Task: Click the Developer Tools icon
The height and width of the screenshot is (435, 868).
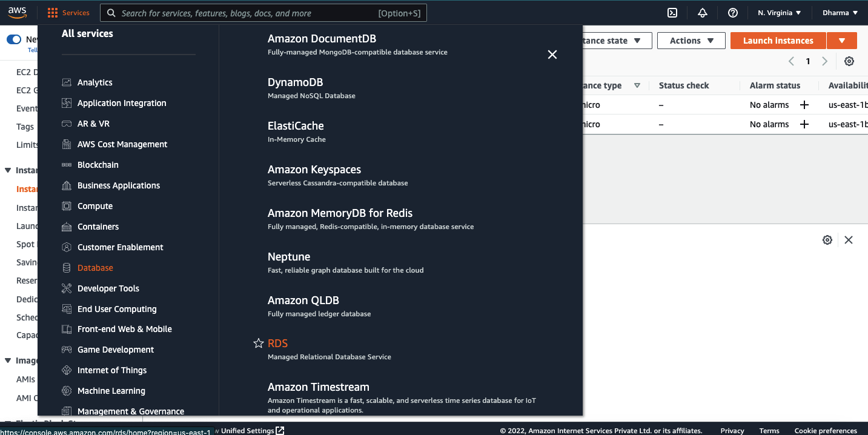Action: (x=67, y=288)
